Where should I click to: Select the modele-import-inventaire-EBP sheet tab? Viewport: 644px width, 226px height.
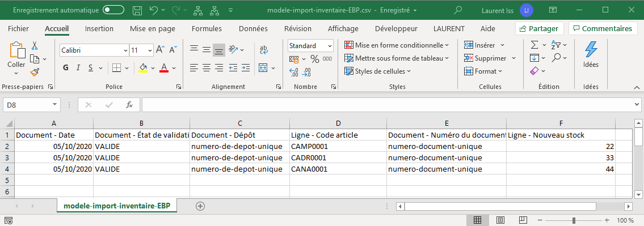117,206
